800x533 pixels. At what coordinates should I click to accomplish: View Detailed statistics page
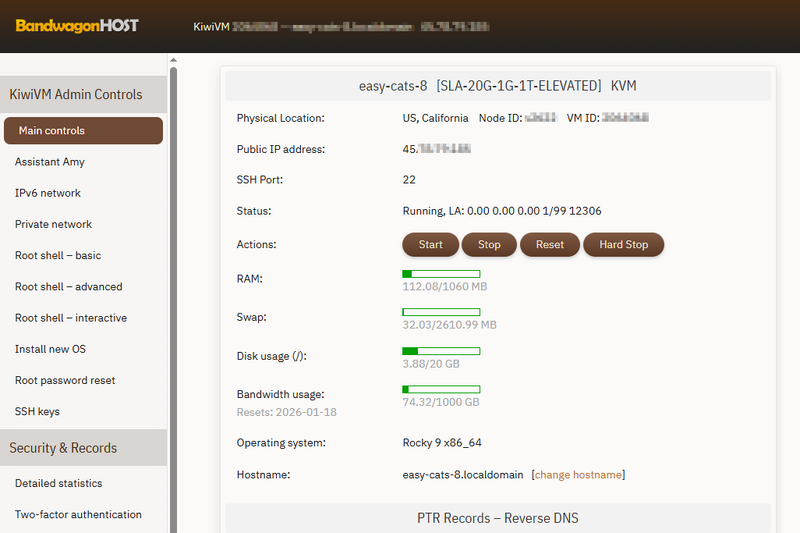coord(58,483)
